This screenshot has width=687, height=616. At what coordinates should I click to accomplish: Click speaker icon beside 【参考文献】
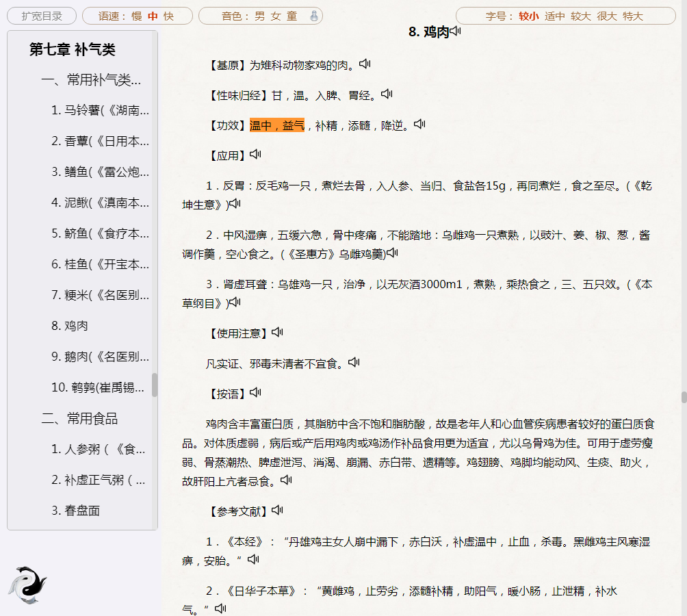click(x=277, y=510)
